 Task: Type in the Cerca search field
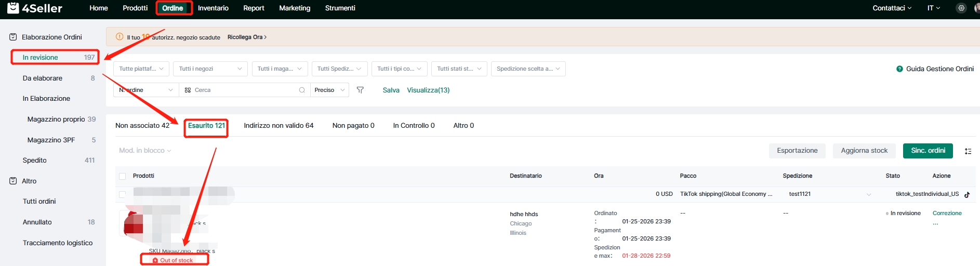(x=244, y=90)
